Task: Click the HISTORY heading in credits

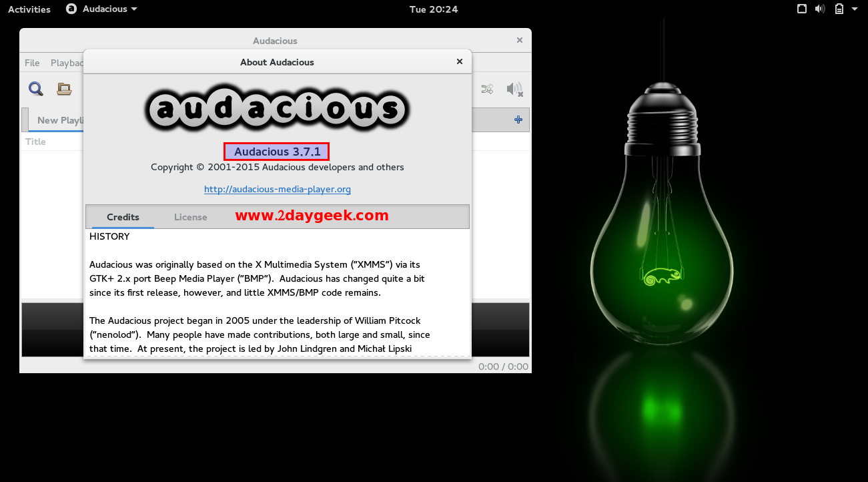Action: pos(109,236)
